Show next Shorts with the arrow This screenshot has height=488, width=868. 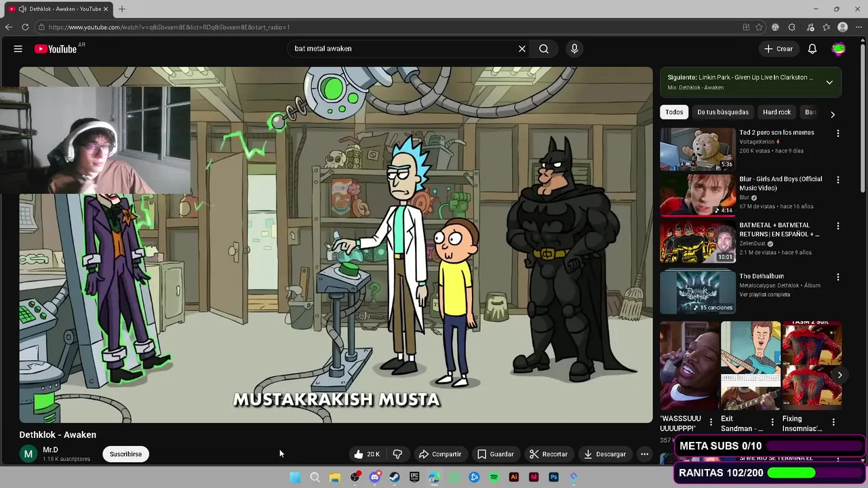coord(840,375)
